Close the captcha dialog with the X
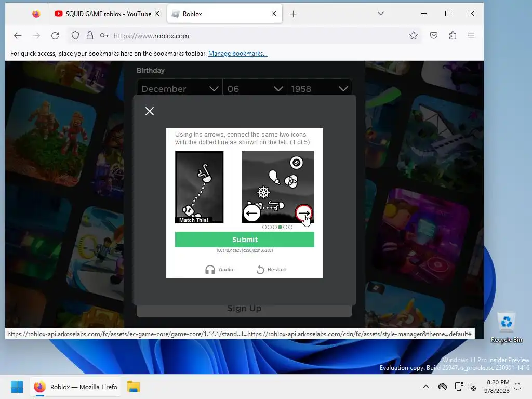This screenshot has height=399, width=532. click(x=150, y=111)
